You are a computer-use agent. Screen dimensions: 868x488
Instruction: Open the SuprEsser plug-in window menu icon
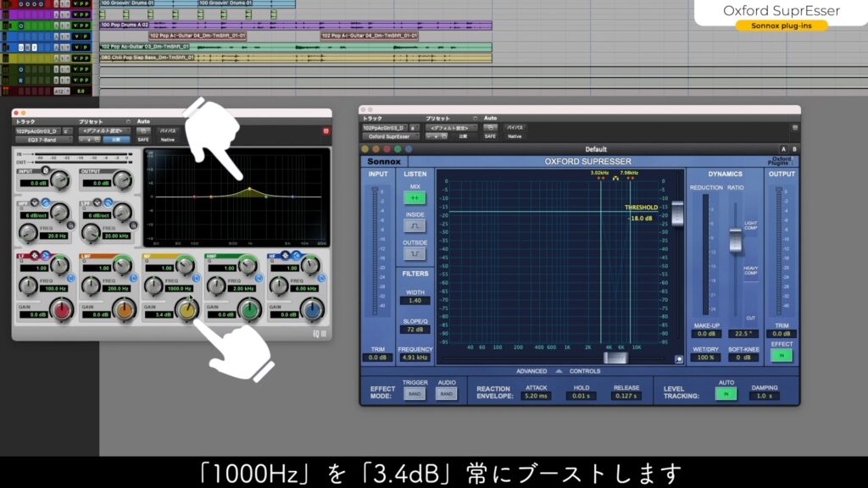[x=795, y=127]
